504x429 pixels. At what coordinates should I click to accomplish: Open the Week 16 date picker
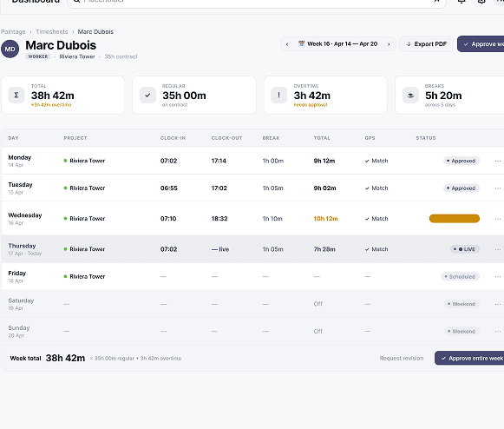click(x=337, y=44)
